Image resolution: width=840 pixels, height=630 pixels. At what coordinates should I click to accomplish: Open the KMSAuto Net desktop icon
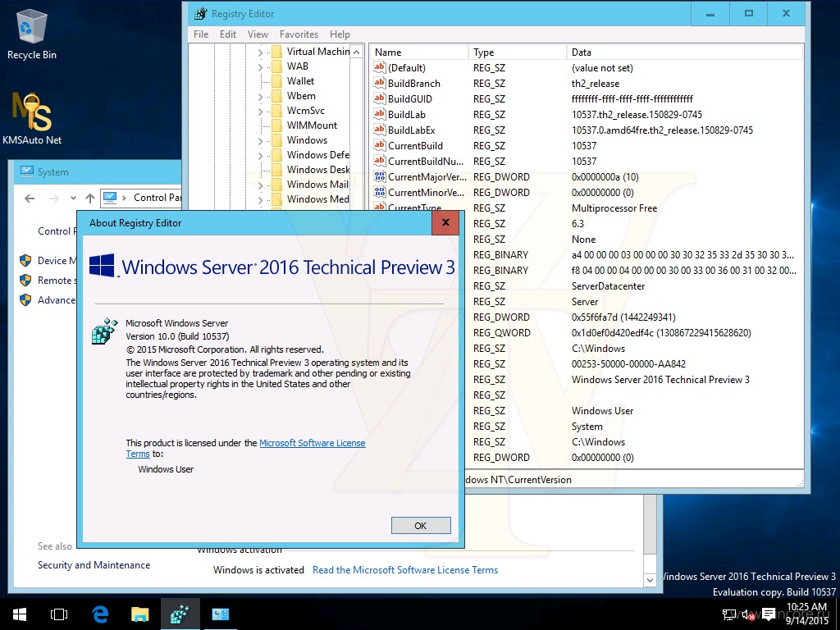(32, 118)
